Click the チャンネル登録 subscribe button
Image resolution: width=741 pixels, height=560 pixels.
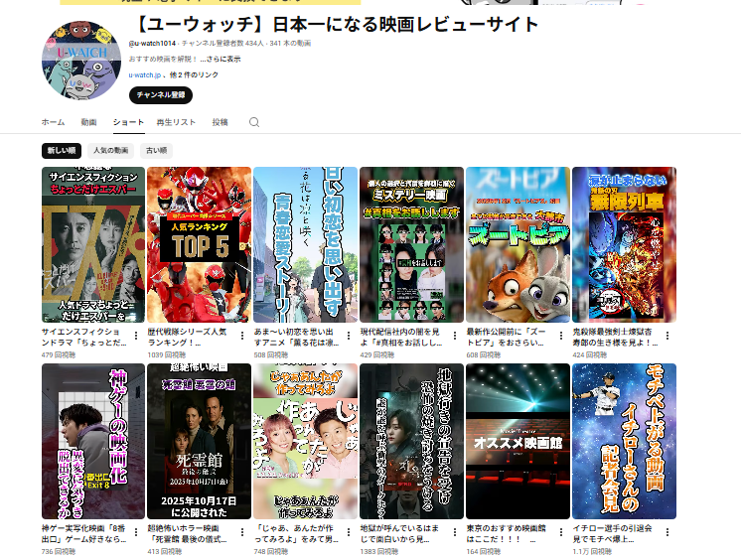pyautogui.click(x=160, y=95)
